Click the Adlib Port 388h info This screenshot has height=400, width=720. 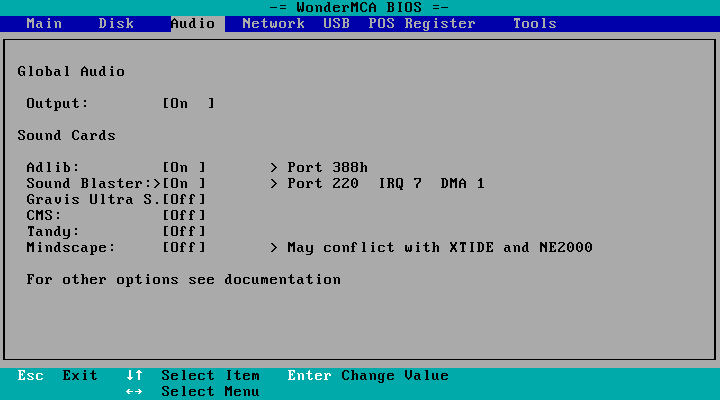coord(327,167)
